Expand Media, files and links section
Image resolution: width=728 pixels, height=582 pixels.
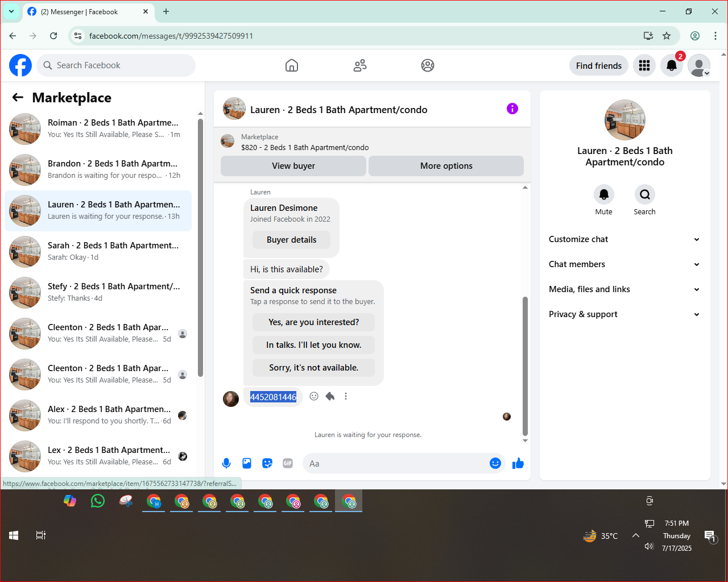[x=624, y=289]
